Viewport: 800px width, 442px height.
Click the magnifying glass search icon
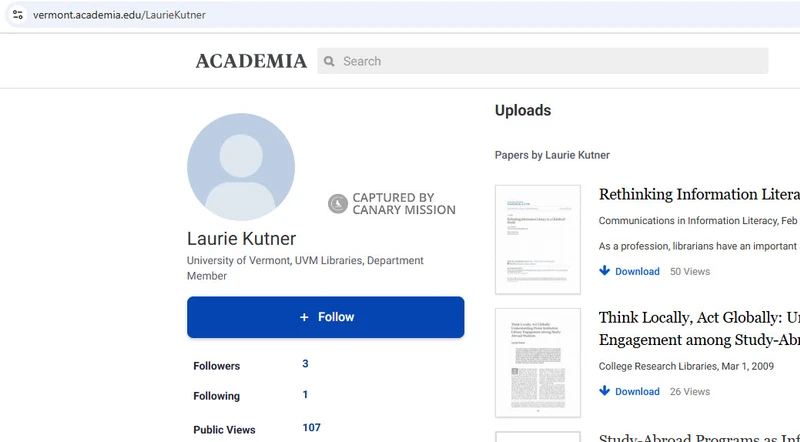329,61
